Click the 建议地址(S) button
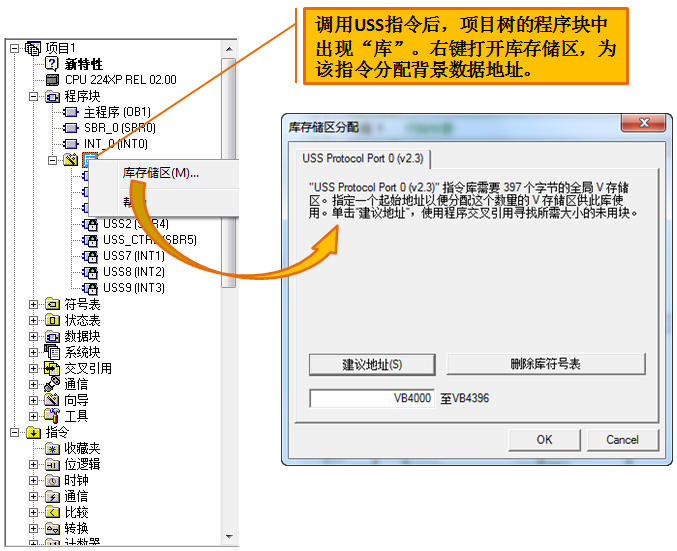Screen dimensions: 677x551 click(x=372, y=365)
